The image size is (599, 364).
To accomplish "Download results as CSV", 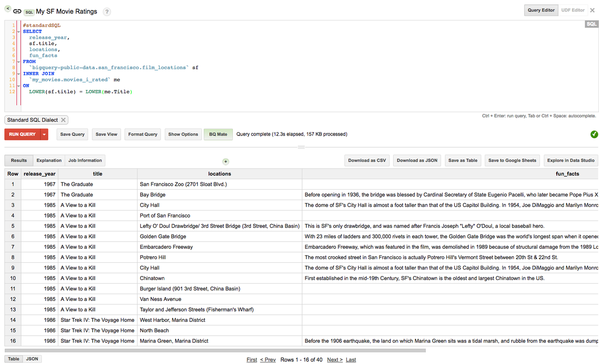I will tap(367, 160).
